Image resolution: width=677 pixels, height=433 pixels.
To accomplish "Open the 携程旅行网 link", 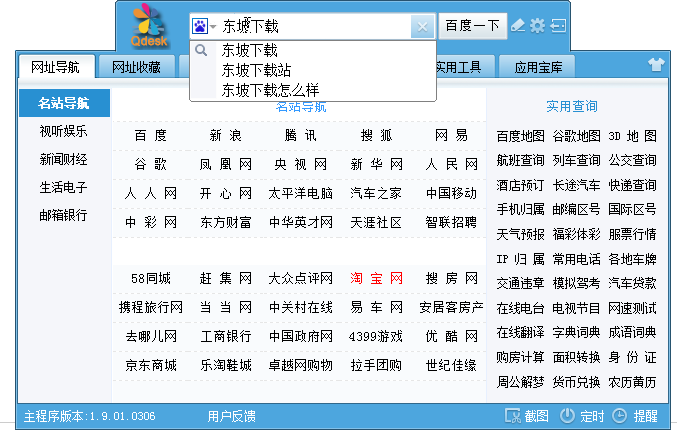I will click(151, 307).
